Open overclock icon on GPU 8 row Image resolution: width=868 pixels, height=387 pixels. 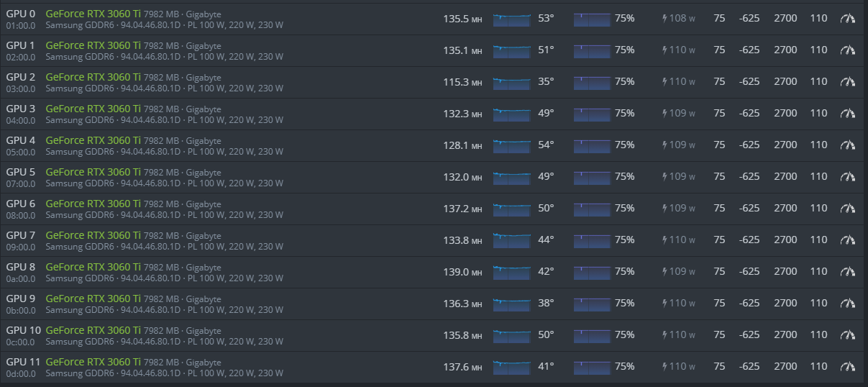(x=849, y=271)
